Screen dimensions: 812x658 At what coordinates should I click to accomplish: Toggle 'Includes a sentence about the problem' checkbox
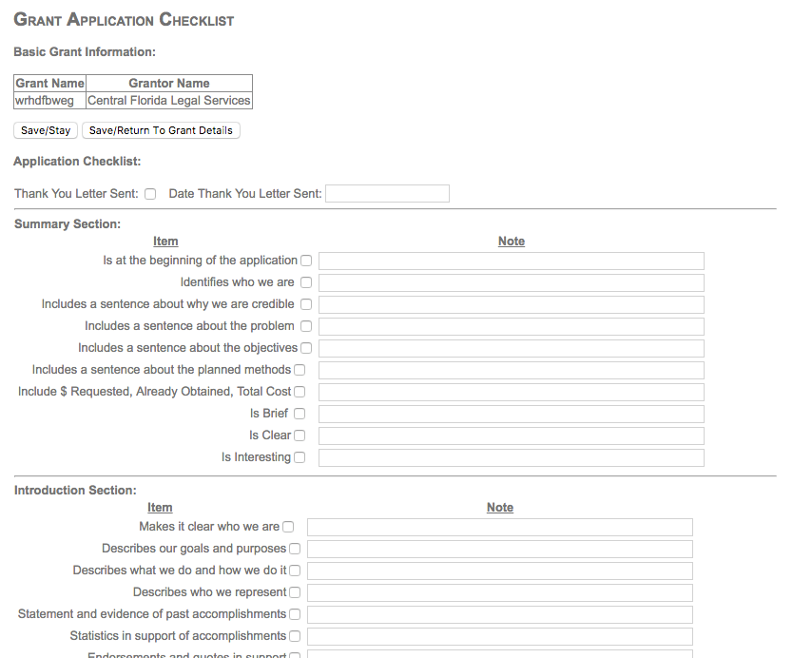pos(306,326)
